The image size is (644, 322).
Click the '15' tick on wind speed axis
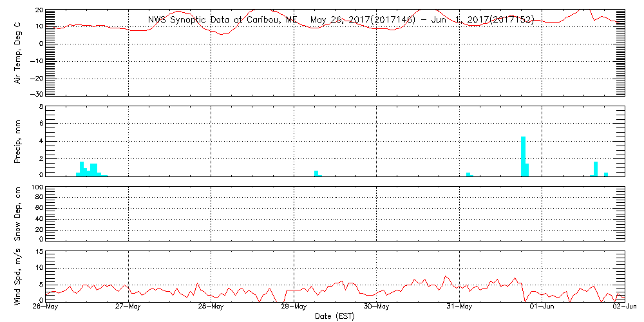click(x=40, y=252)
